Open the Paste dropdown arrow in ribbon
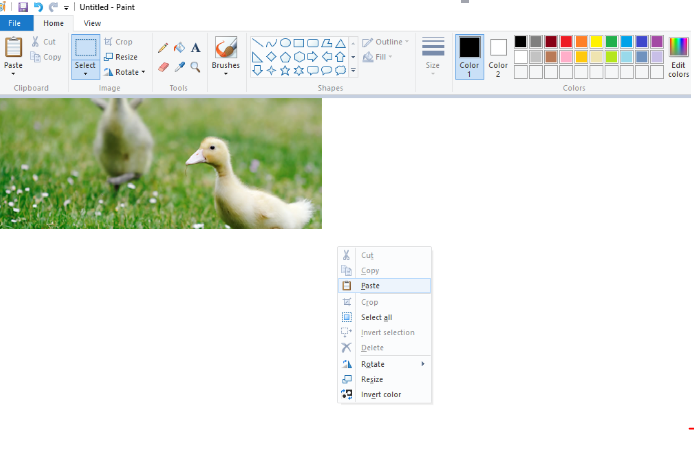Image resolution: width=694 pixels, height=458 pixels. click(13, 73)
